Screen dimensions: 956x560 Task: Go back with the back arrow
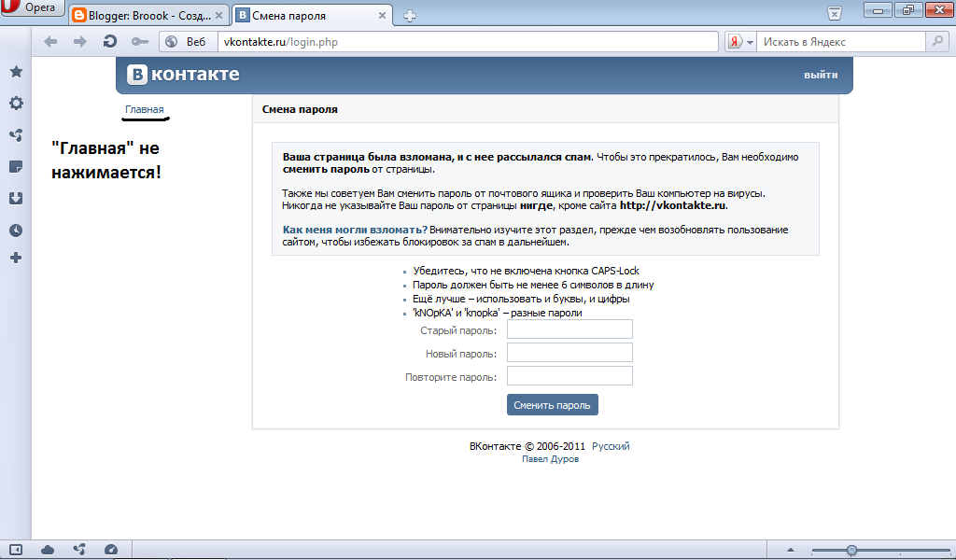coord(50,41)
